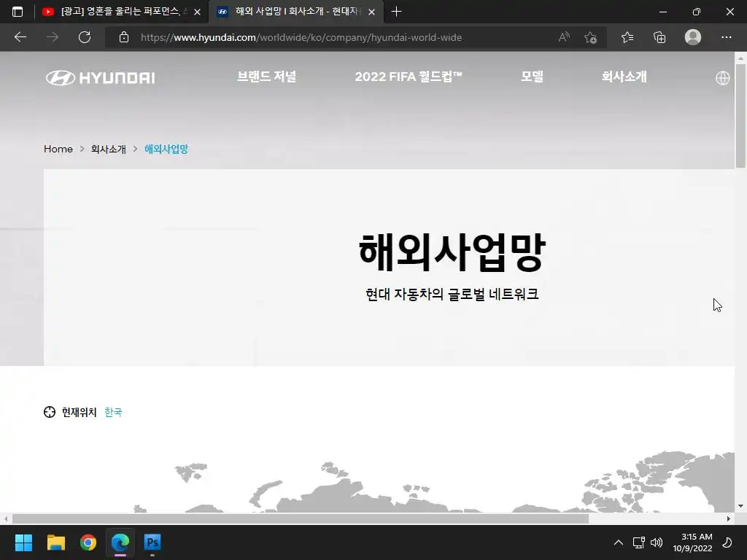The height and width of the screenshot is (560, 747).
Task: Open the browser profile avatar
Action: click(x=693, y=37)
